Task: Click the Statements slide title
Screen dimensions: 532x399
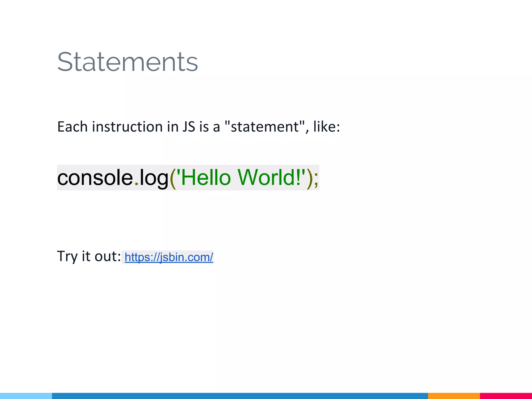Action: (128, 62)
